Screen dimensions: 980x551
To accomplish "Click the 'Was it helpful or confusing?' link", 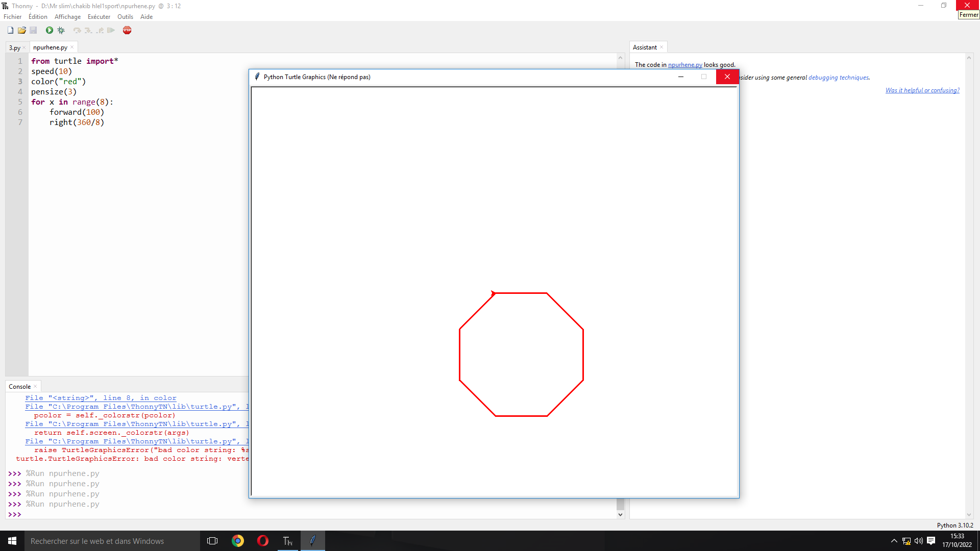I will tap(922, 90).
